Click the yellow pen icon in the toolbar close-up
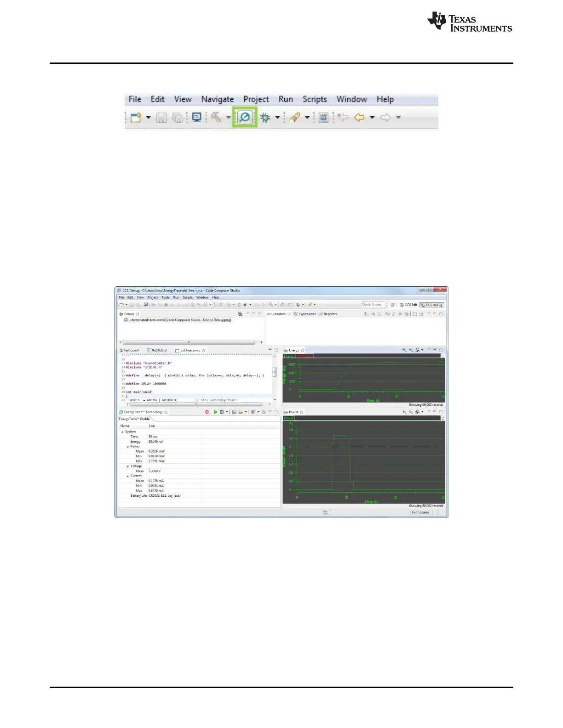The height and width of the screenshot is (728, 563). 295,117
